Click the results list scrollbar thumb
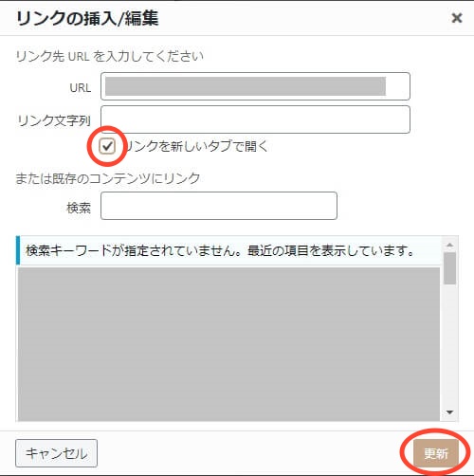The height and width of the screenshot is (476, 474). pyautogui.click(x=449, y=268)
